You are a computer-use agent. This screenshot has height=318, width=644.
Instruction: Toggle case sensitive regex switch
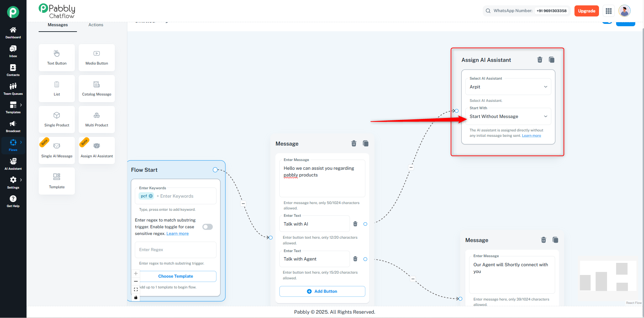(208, 227)
